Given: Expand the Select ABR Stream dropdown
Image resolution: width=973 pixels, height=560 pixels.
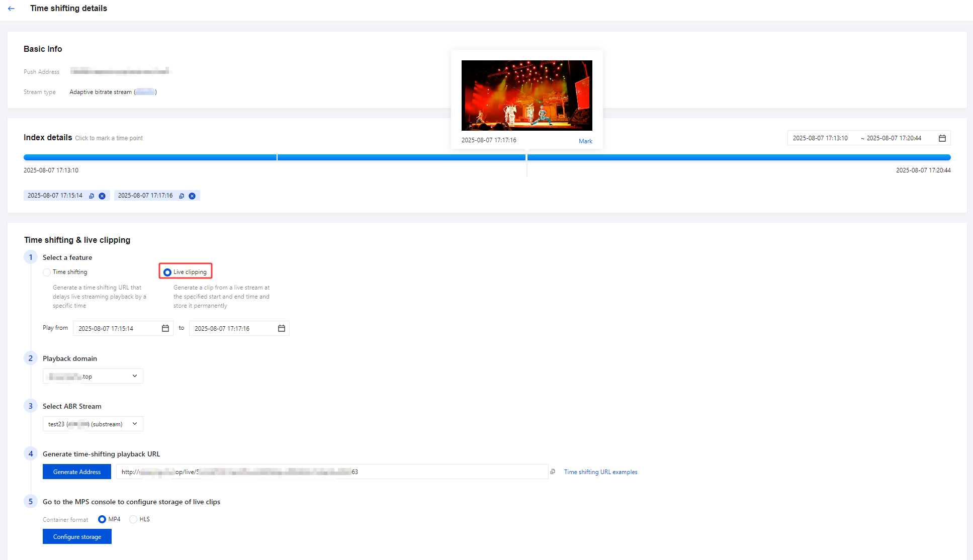Looking at the screenshot, I should coord(93,424).
